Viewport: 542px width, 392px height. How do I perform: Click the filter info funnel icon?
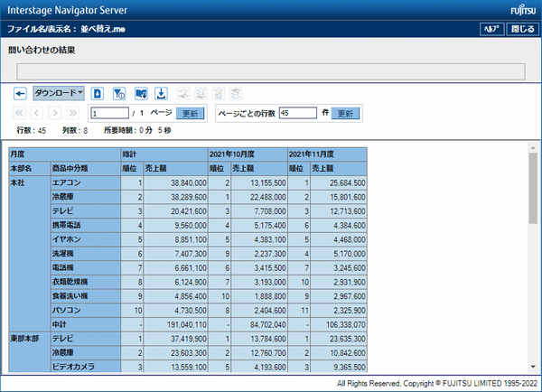click(119, 93)
